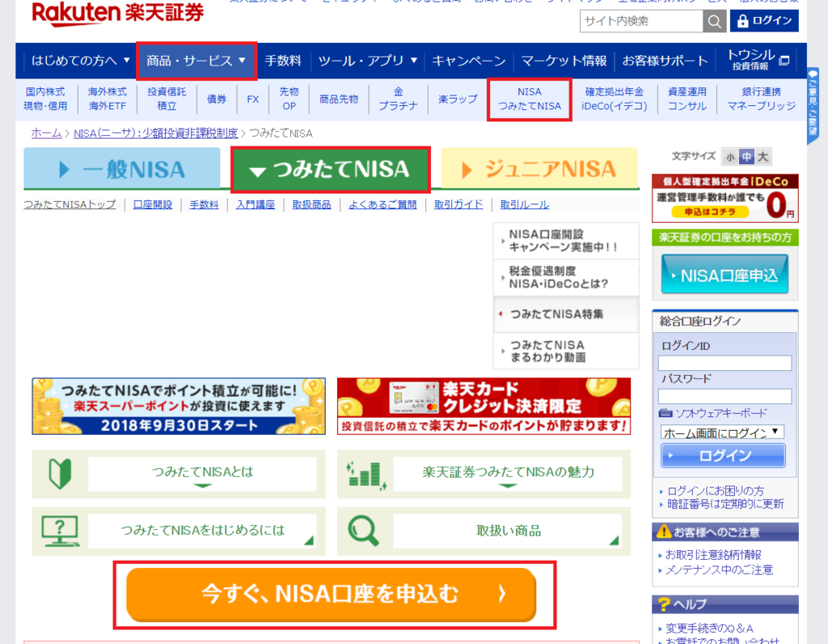Click the Rakuten 楽天証券 logo
The image size is (828, 644).
[118, 13]
